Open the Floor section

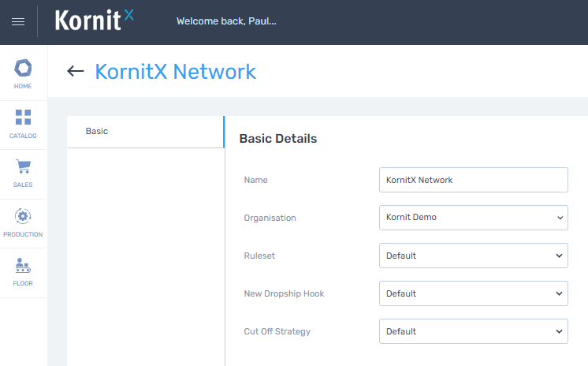23,272
